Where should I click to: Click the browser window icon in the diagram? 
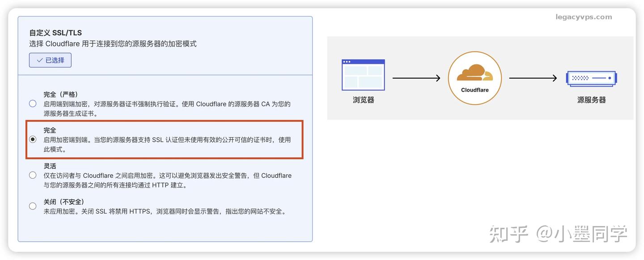click(x=363, y=74)
